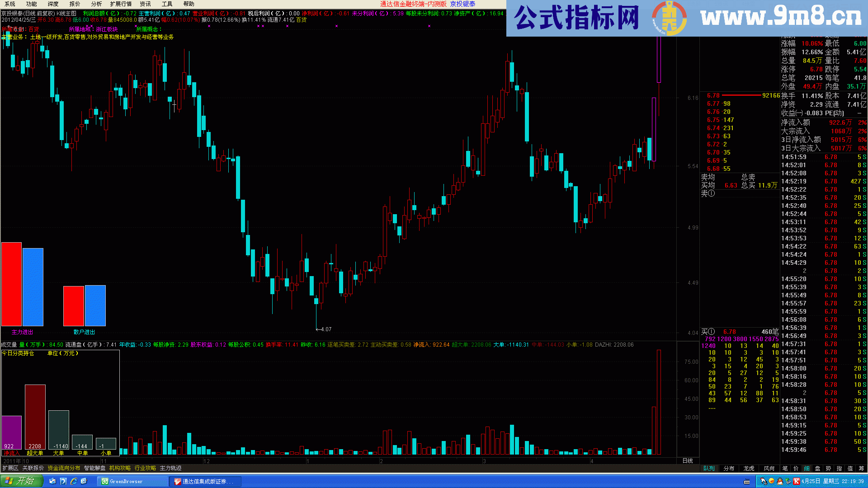The width and height of the screenshot is (868, 488).
Task: Click the fourth quick launch browser icon
Action: click(x=84, y=482)
